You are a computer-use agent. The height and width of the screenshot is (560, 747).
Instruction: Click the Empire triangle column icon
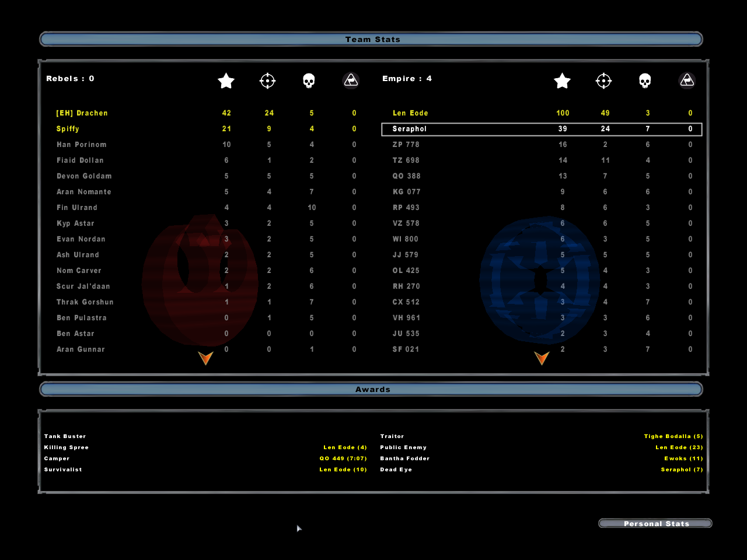[x=687, y=80]
